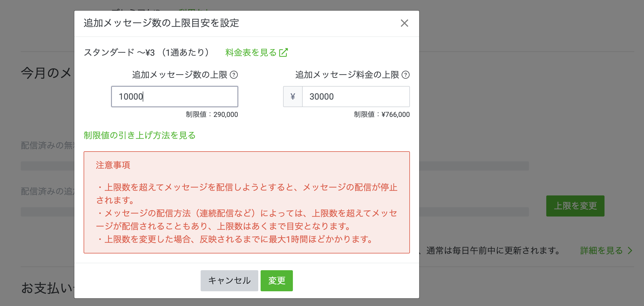Image resolution: width=644 pixels, height=306 pixels.
Task: Click the external link icon after 料金表を見る
Action: tap(283, 53)
